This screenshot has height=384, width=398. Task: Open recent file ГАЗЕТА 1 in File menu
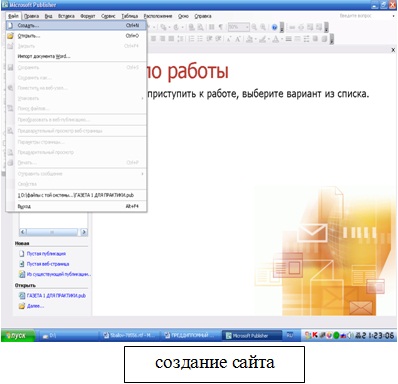pos(76,195)
